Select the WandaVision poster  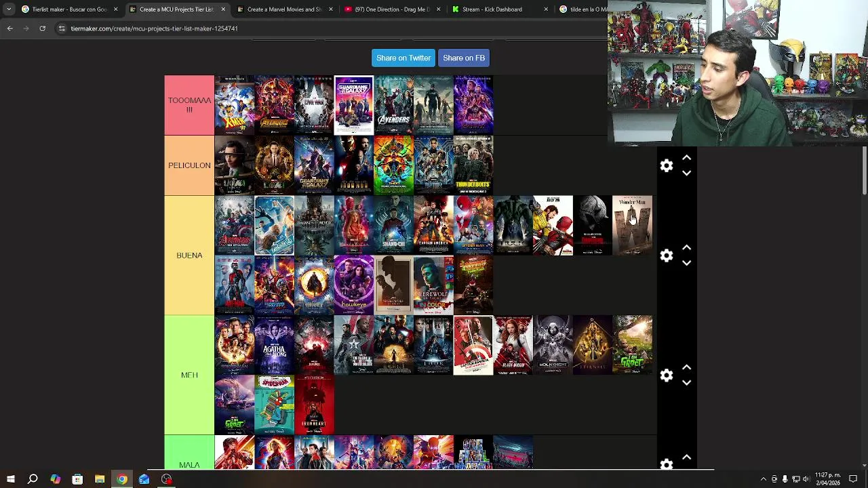353,226
